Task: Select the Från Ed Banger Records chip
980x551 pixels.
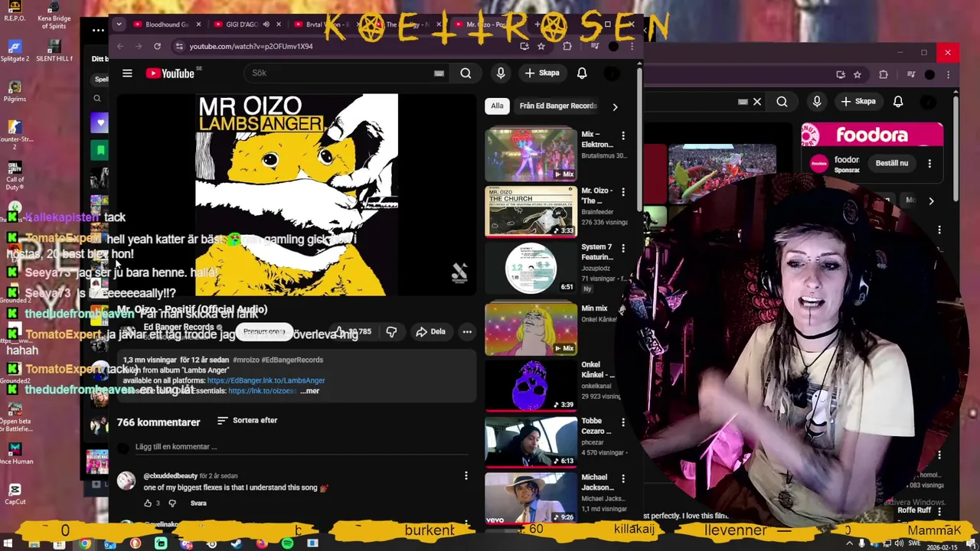Action: click(558, 106)
